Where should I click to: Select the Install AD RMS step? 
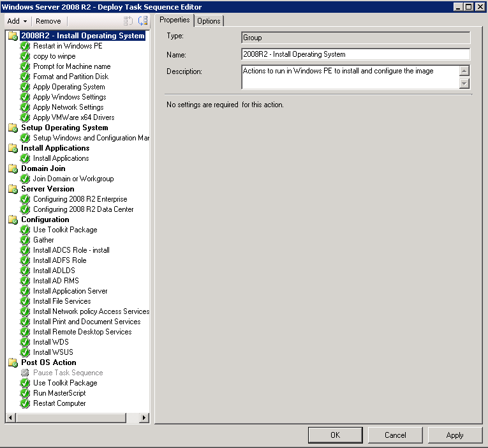56,281
